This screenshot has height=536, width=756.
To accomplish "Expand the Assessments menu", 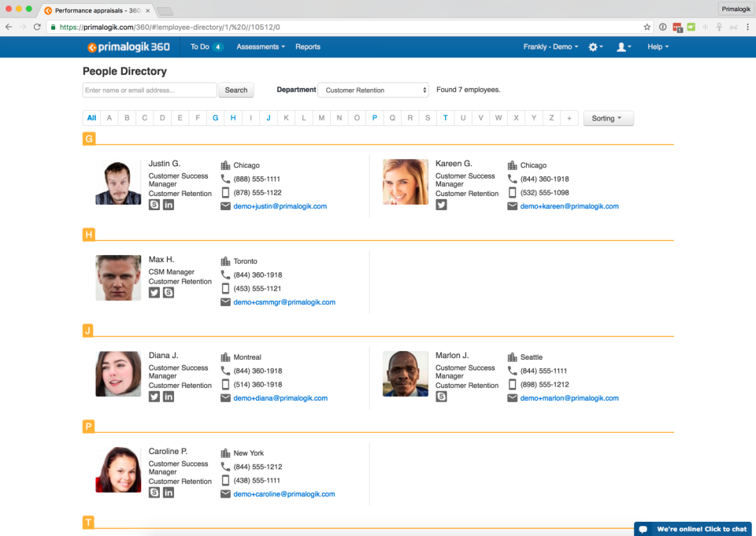I will tap(261, 46).
